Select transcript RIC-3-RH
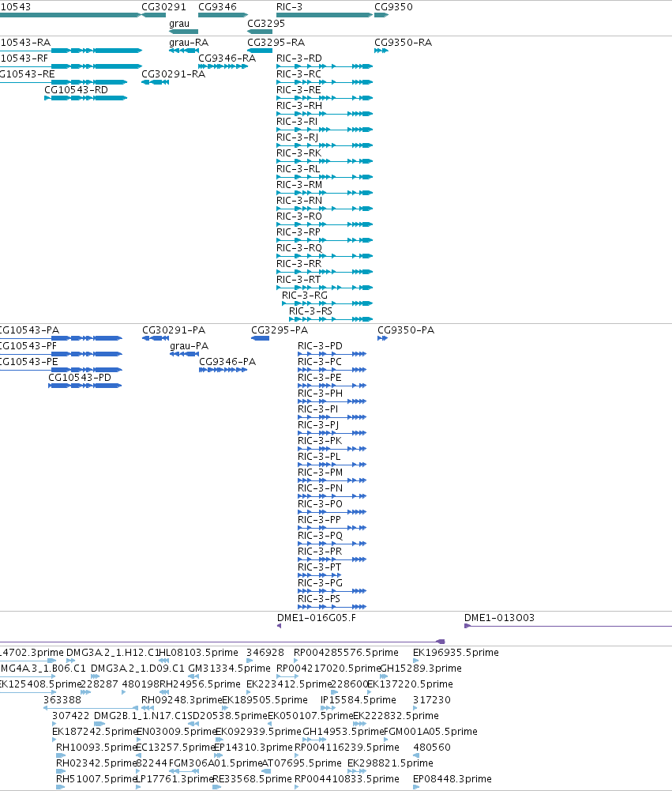The height and width of the screenshot is (791, 672). point(324,114)
